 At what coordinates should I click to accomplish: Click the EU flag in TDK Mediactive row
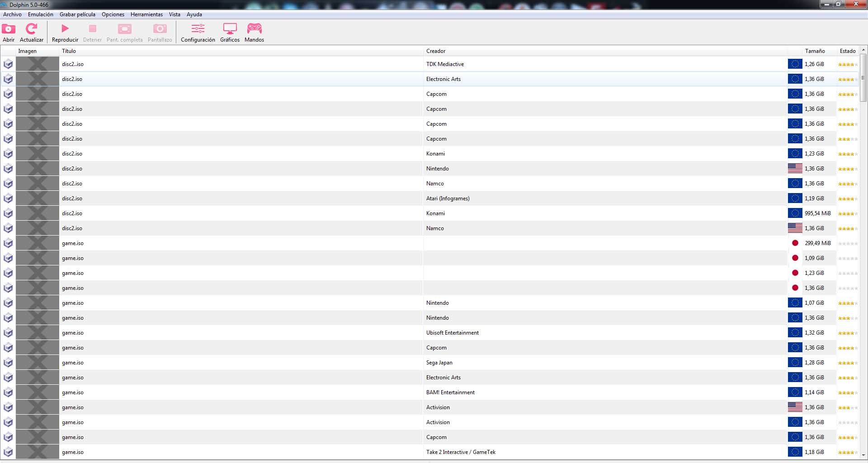795,64
